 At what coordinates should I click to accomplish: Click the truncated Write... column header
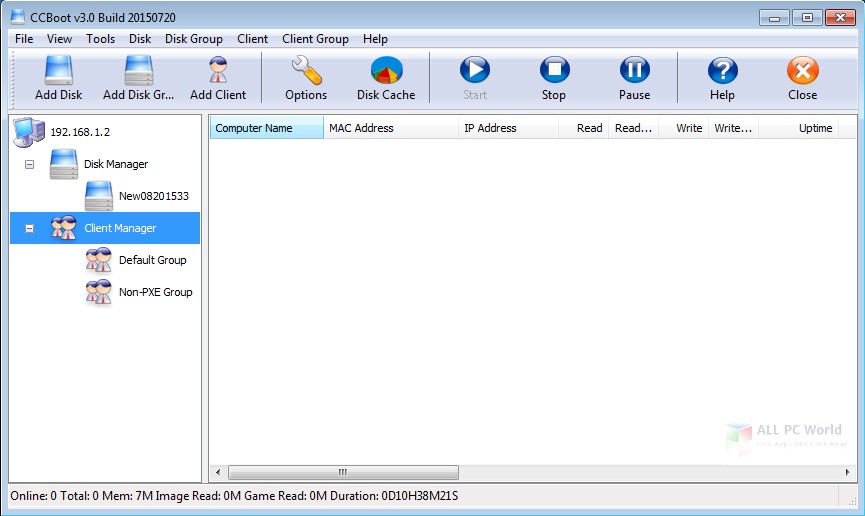point(734,128)
